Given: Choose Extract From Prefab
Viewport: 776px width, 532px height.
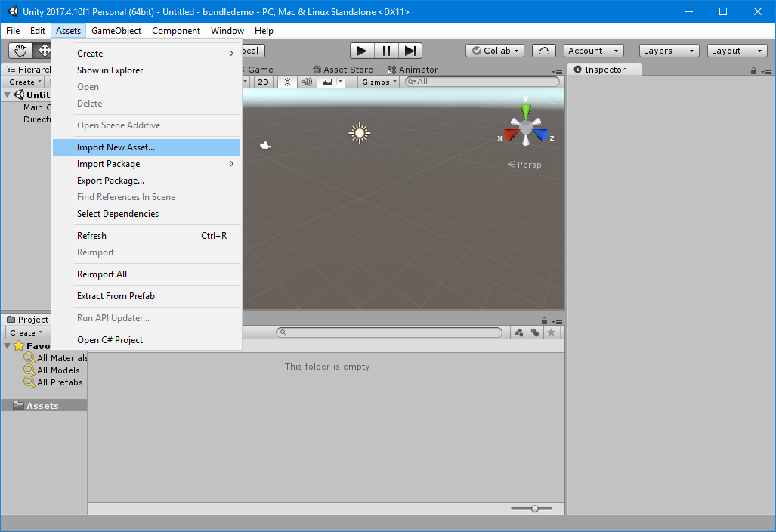Looking at the screenshot, I should click(147, 296).
